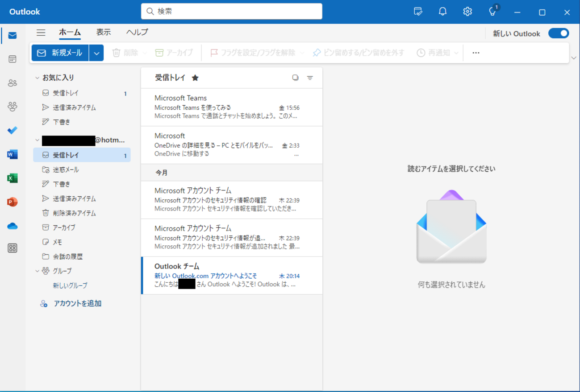The image size is (580, 392).
Task: Launch Excel from the app rail
Action: pos(13,178)
